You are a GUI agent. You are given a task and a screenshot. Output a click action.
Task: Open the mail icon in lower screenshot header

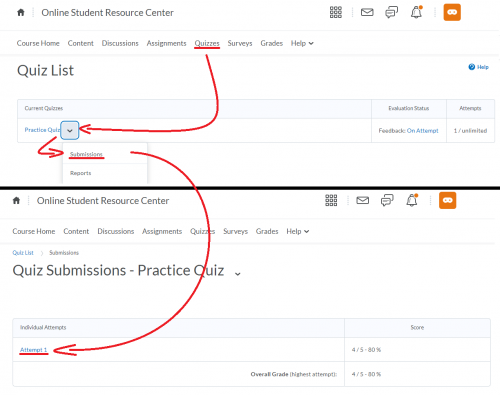coord(363,200)
